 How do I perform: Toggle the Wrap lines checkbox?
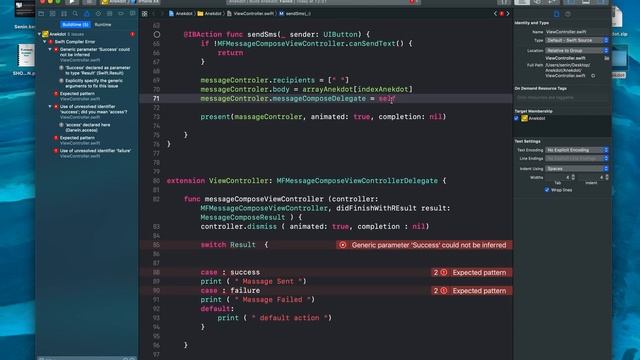[547, 190]
